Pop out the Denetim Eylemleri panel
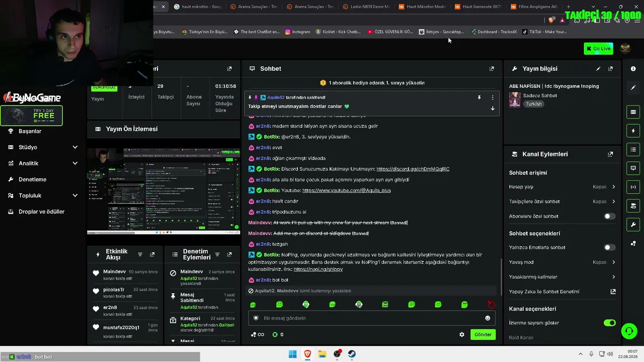The width and height of the screenshot is (644, 362). [229, 255]
